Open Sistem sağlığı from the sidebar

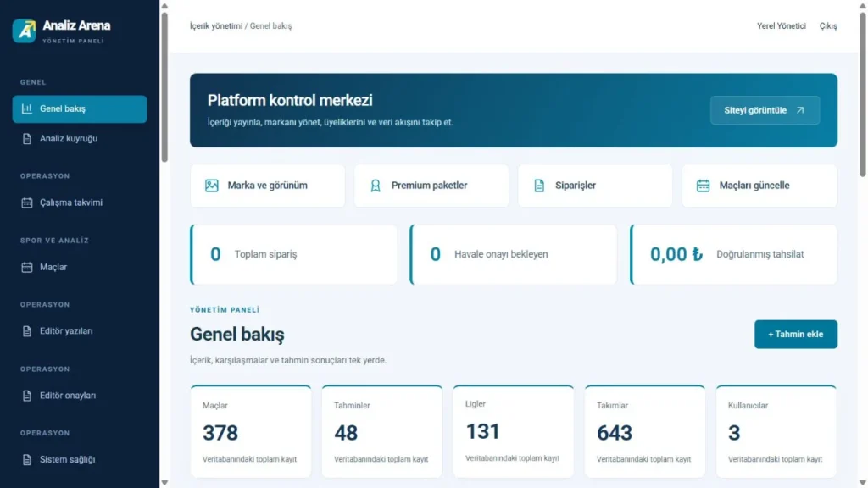80,460
